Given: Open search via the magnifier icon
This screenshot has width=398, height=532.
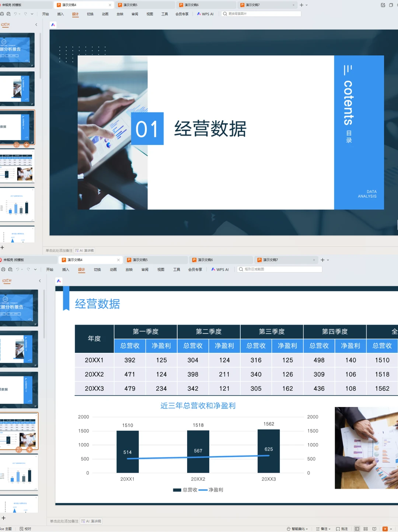Looking at the screenshot, I should pos(225,14).
